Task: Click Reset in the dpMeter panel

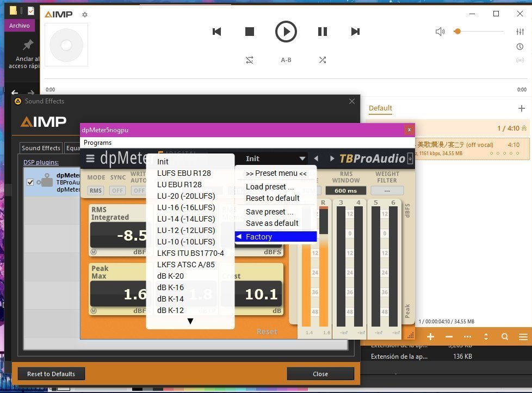Action: click(x=267, y=331)
